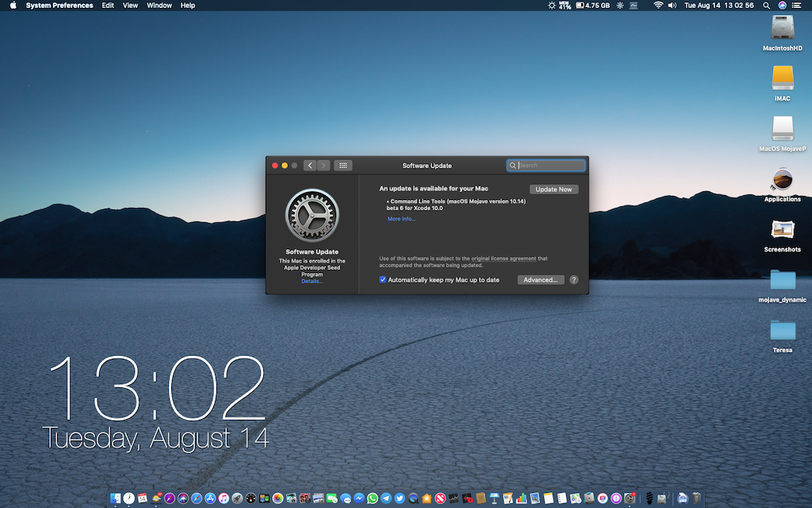The image size is (812, 508).
Task: Click the date and time in menu bar
Action: 718,6
